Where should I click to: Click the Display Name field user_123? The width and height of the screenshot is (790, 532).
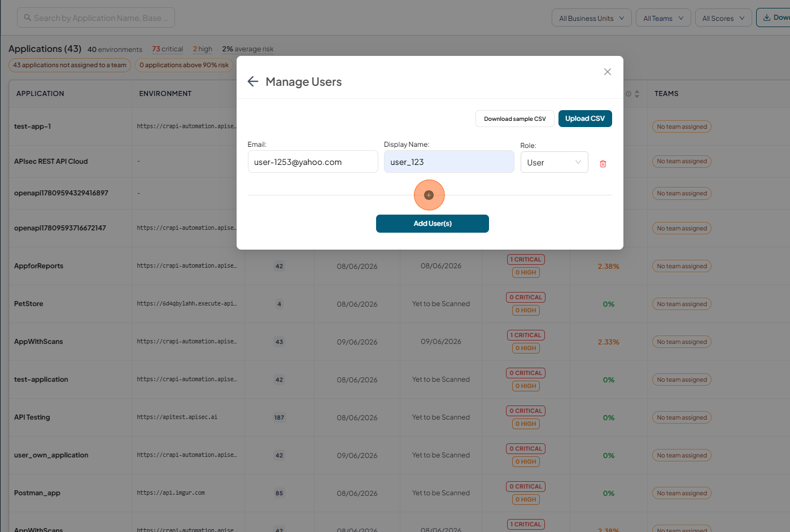(x=449, y=162)
